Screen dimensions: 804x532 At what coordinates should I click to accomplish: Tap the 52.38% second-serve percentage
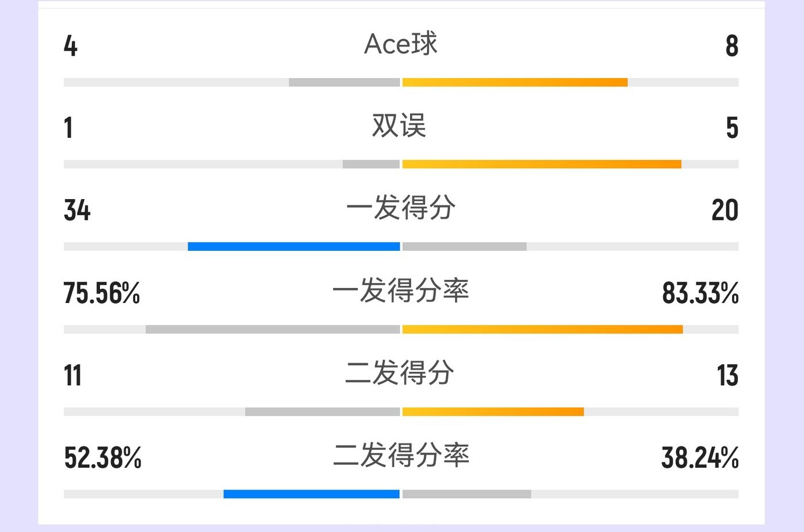pos(103,458)
